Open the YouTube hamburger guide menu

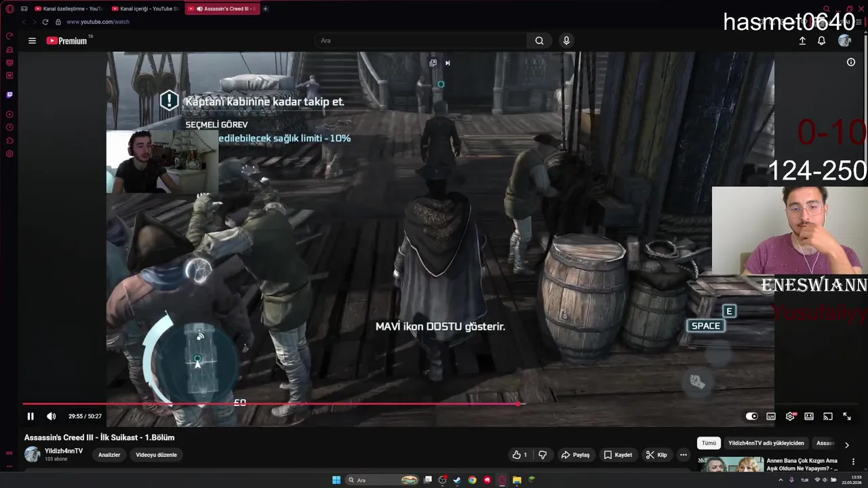(x=32, y=41)
